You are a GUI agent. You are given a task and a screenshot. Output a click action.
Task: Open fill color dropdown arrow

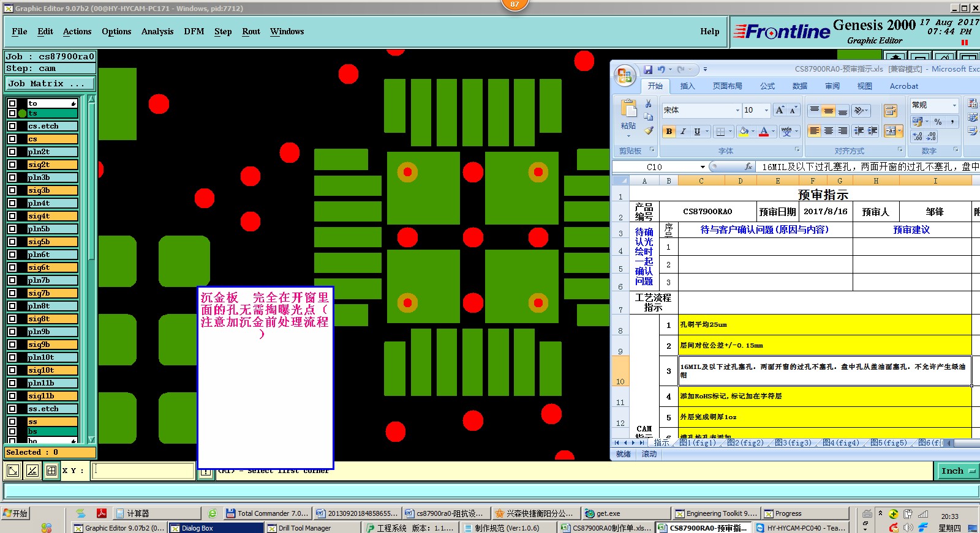753,132
